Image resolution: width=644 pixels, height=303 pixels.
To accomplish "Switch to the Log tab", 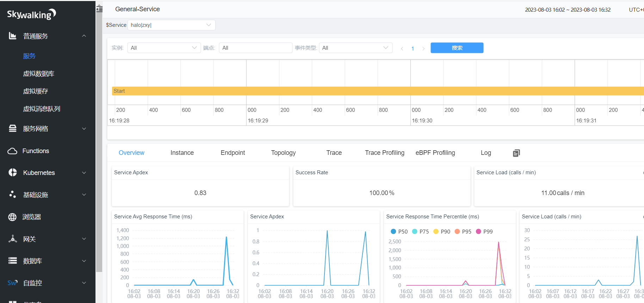I will coord(486,153).
